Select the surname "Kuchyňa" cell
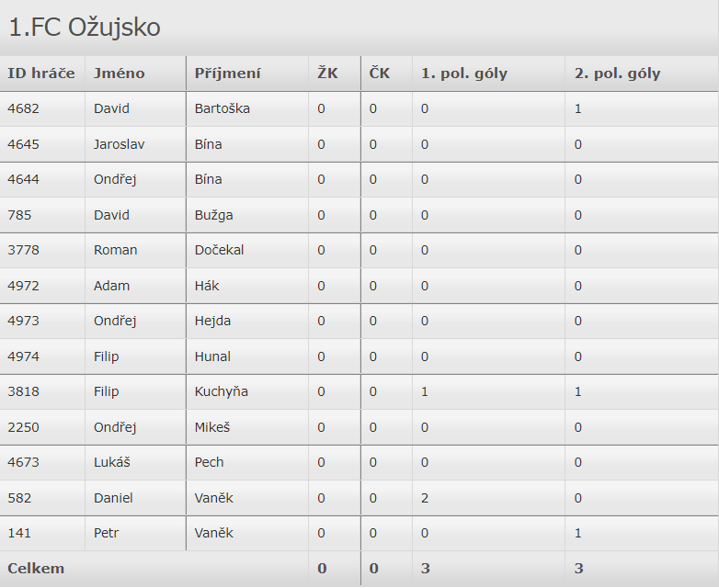The image size is (719, 588). click(x=222, y=391)
